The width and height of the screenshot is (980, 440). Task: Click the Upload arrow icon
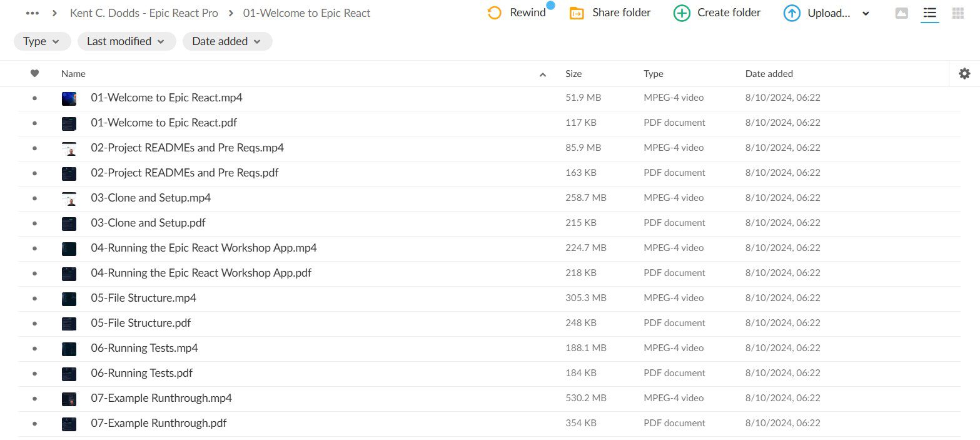coord(792,13)
